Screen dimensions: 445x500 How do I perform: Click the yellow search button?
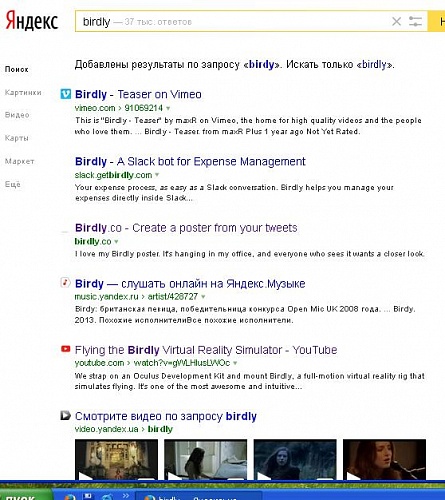coord(436,21)
